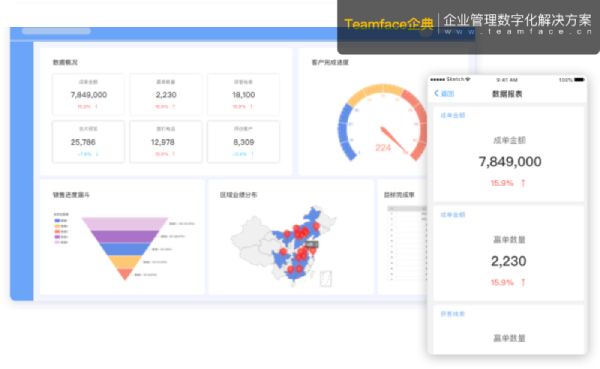This screenshot has height=369, width=600.
Task: Open the 2,230 card in the desktop 数据概况 panel
Action: pyautogui.click(x=166, y=95)
